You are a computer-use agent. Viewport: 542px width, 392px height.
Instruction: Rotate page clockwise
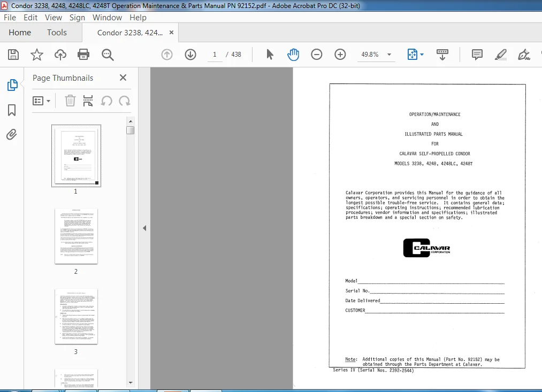[125, 101]
